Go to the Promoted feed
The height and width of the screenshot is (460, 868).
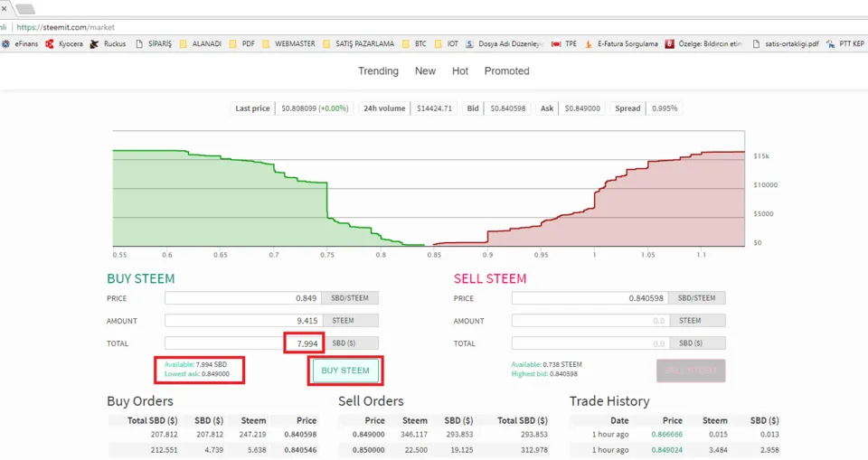[x=506, y=70]
